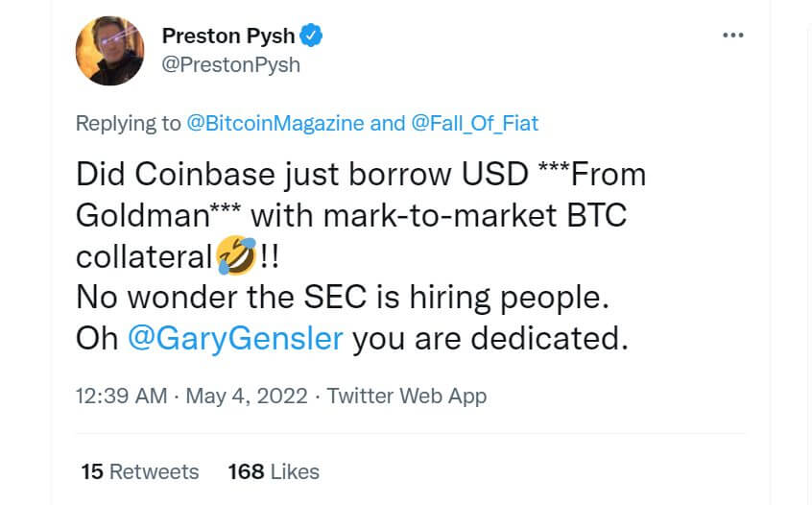Click the 12:39 AM timestamp
The width and height of the screenshot is (812, 505).
pos(122,397)
